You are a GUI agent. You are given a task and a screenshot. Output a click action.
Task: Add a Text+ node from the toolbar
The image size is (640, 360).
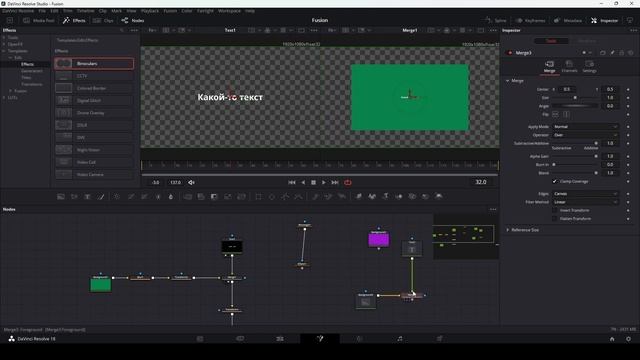click(87, 197)
